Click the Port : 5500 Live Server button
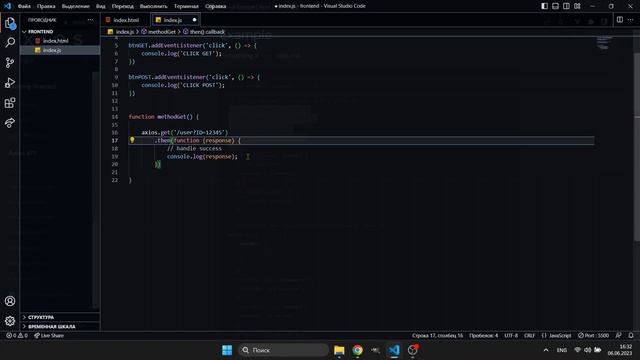This screenshot has width=640, height=360. pyautogui.click(x=593, y=336)
